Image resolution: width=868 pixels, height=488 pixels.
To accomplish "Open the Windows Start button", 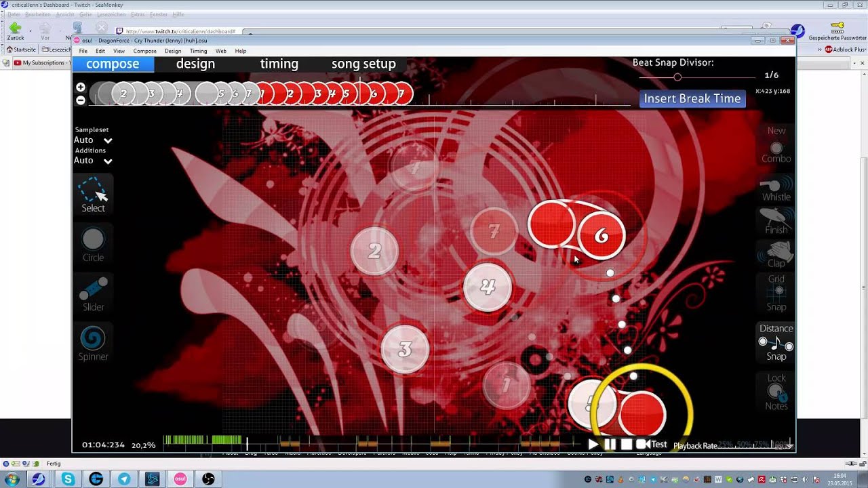I will (x=12, y=479).
